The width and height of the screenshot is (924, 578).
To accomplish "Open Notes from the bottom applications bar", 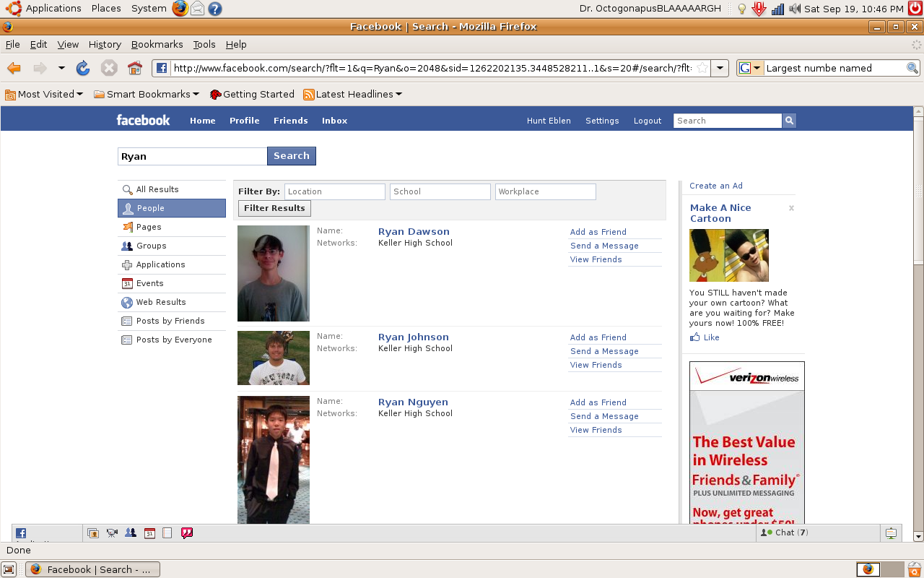I will click(167, 532).
